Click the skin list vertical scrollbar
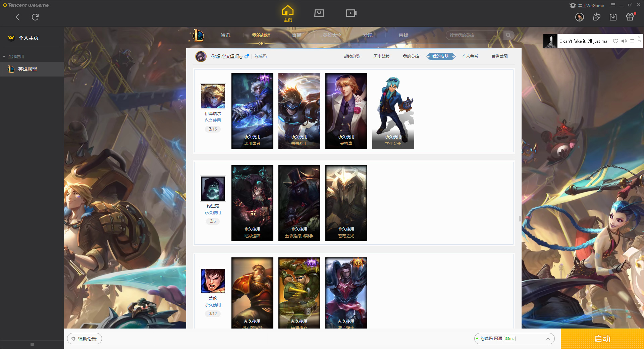Screen dimensions: 644x349 (x=520, y=218)
